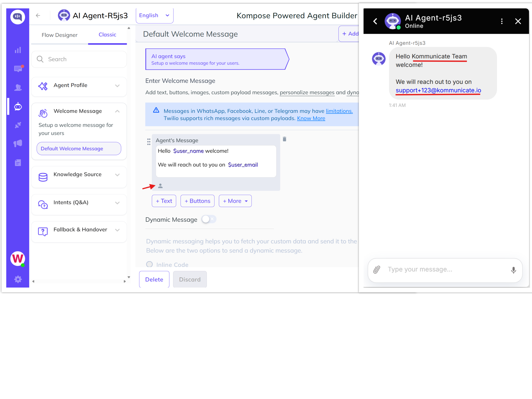Click the AI Agent-R5js3 robot avatar

point(64,15)
